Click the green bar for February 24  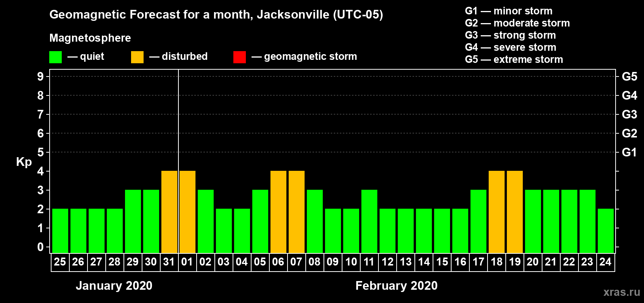pyautogui.click(x=606, y=231)
